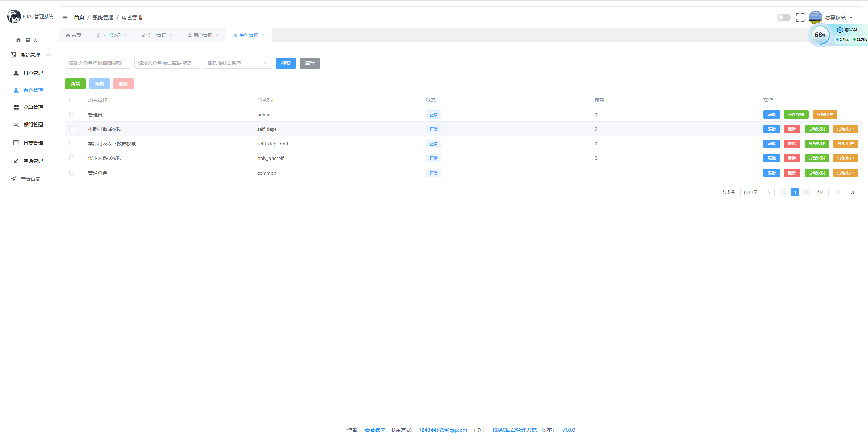Click 分配权限 for the self_dept role
Image resolution: width=868 pixels, height=445 pixels.
(817, 129)
